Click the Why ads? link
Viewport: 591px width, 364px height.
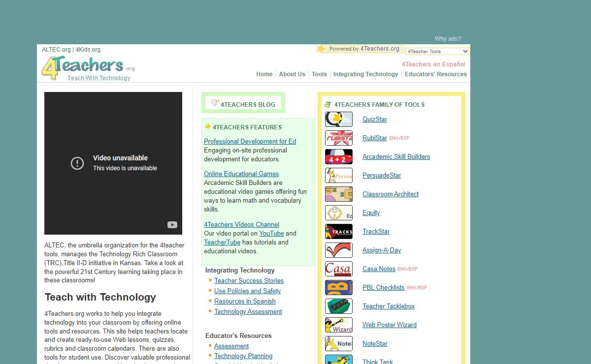coord(448,39)
